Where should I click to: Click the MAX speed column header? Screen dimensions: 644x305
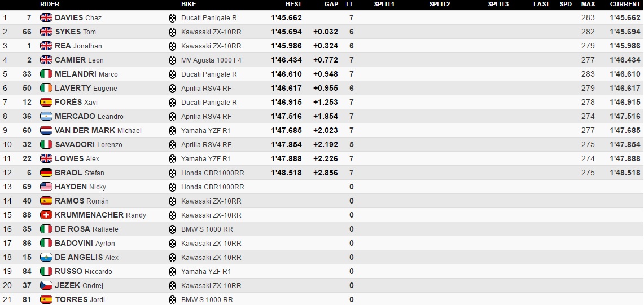(x=588, y=4)
